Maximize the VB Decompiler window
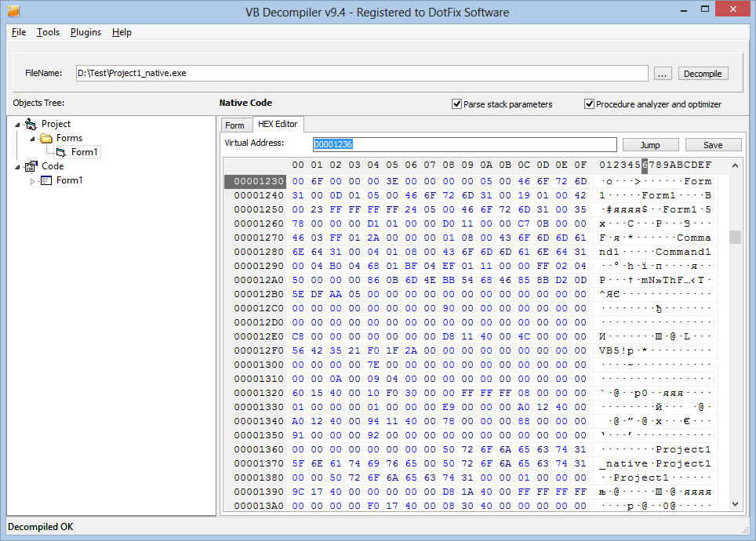 pyautogui.click(x=705, y=9)
